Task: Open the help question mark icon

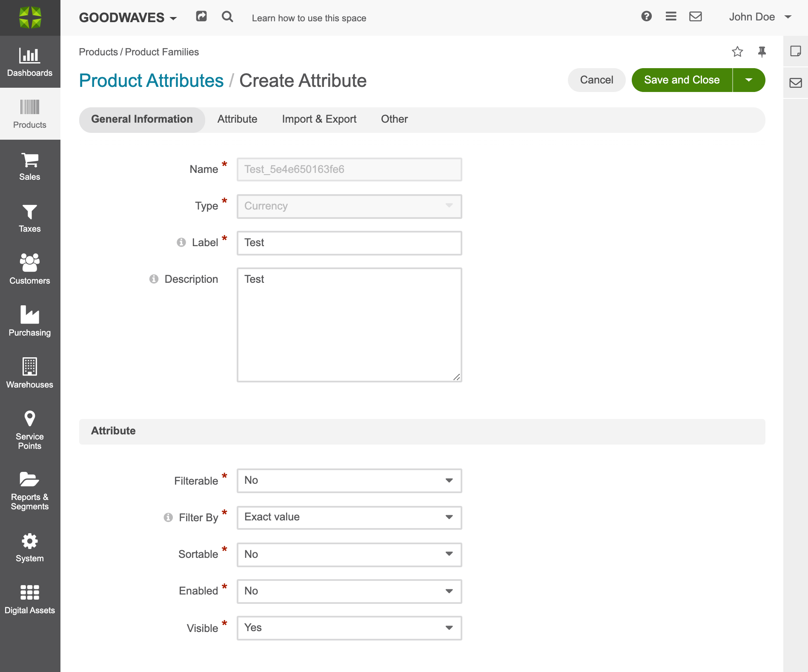Action: click(646, 17)
